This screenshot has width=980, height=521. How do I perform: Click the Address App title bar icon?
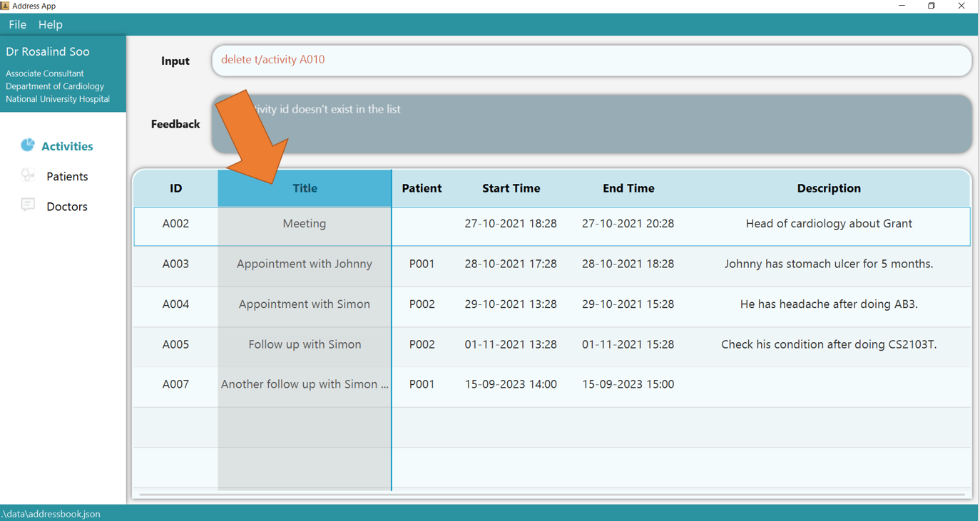click(x=5, y=6)
